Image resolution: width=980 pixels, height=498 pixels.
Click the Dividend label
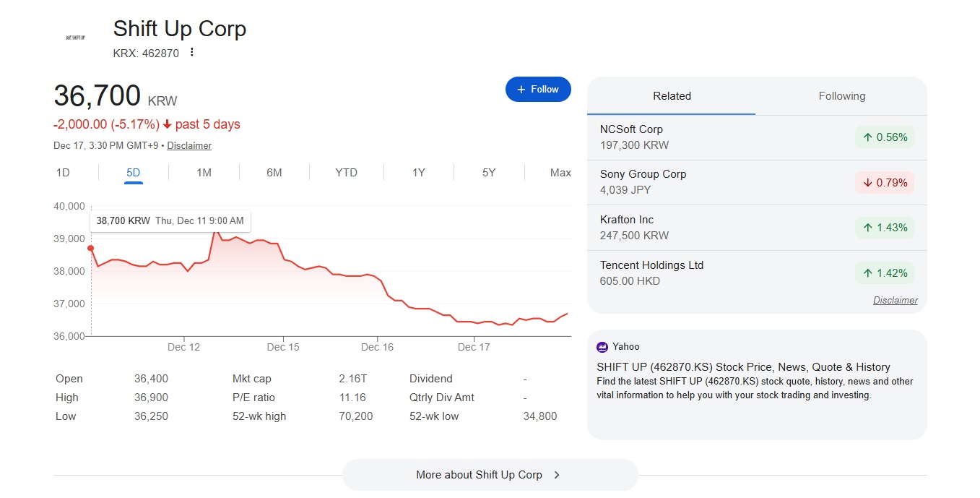431,379
